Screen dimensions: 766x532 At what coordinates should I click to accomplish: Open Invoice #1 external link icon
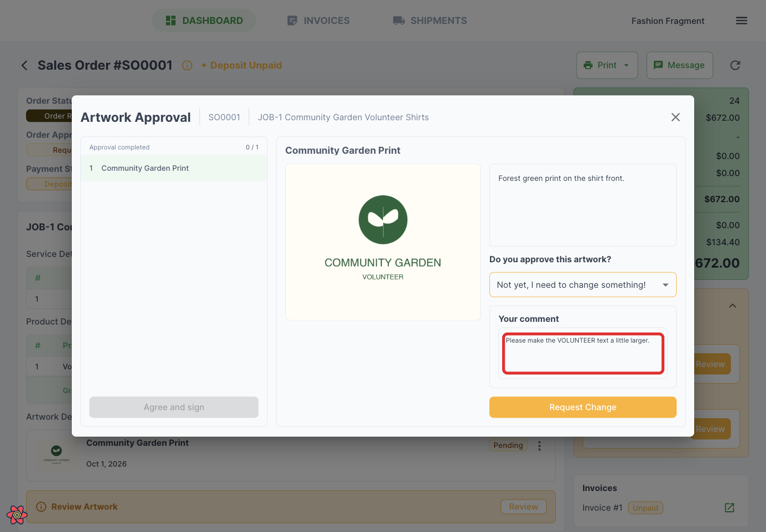730,508
